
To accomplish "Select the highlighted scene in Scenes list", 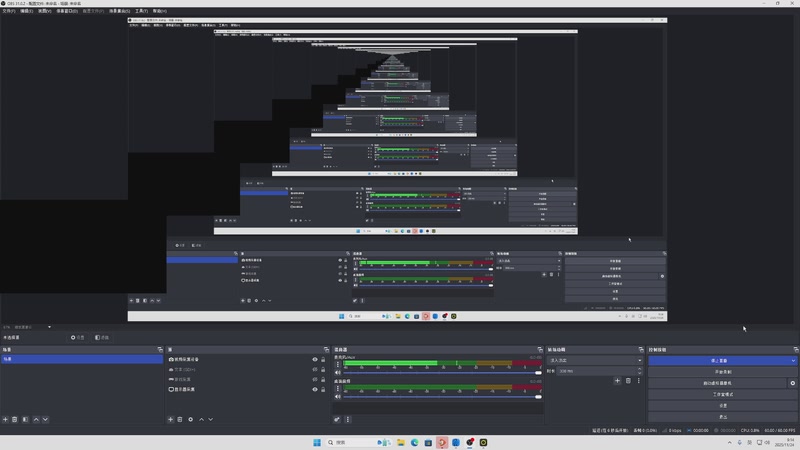I will click(x=82, y=359).
